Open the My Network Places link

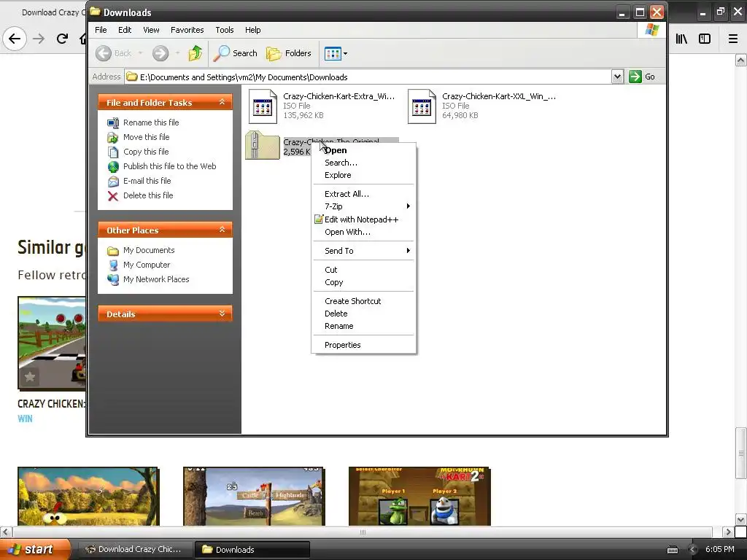pos(156,279)
